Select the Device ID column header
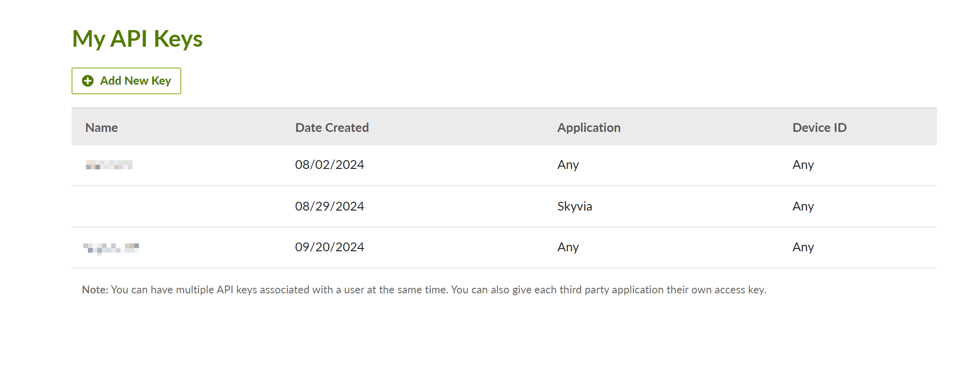The width and height of the screenshot is (980, 379). pos(819,128)
